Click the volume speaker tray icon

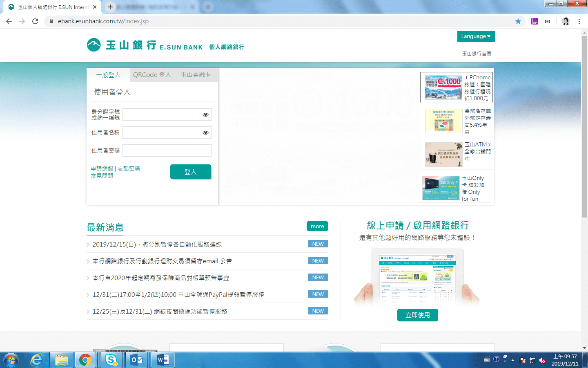(542, 360)
